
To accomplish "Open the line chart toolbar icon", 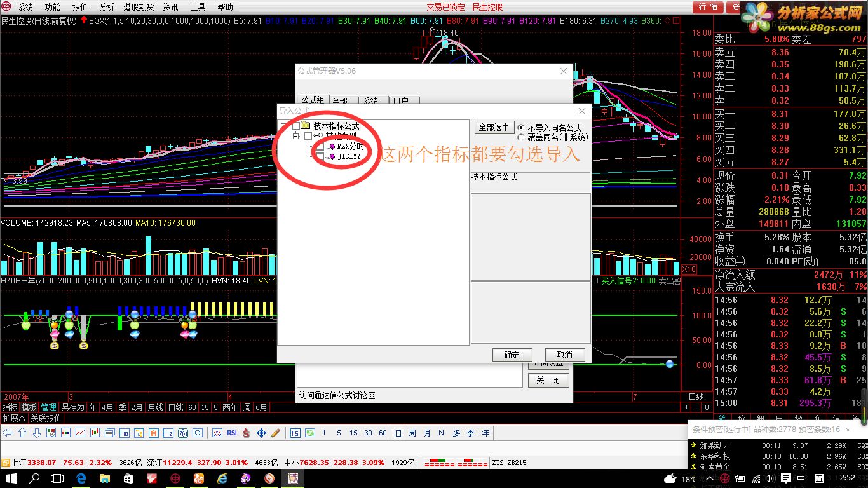I will (80, 433).
